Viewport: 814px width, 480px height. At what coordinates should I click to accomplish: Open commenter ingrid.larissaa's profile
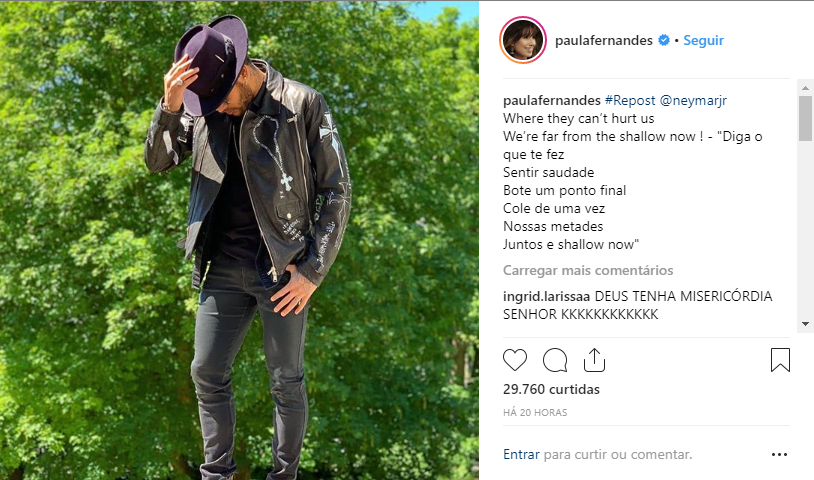coord(546,296)
